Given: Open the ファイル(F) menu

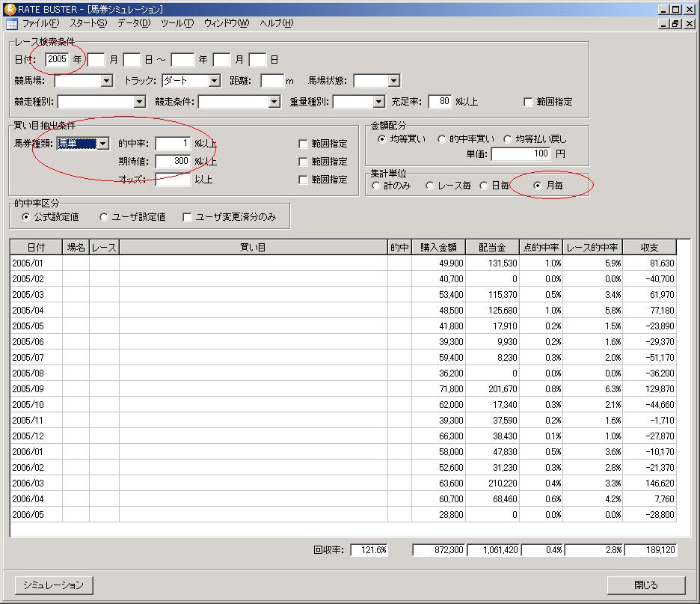Looking at the screenshot, I should pos(40,23).
